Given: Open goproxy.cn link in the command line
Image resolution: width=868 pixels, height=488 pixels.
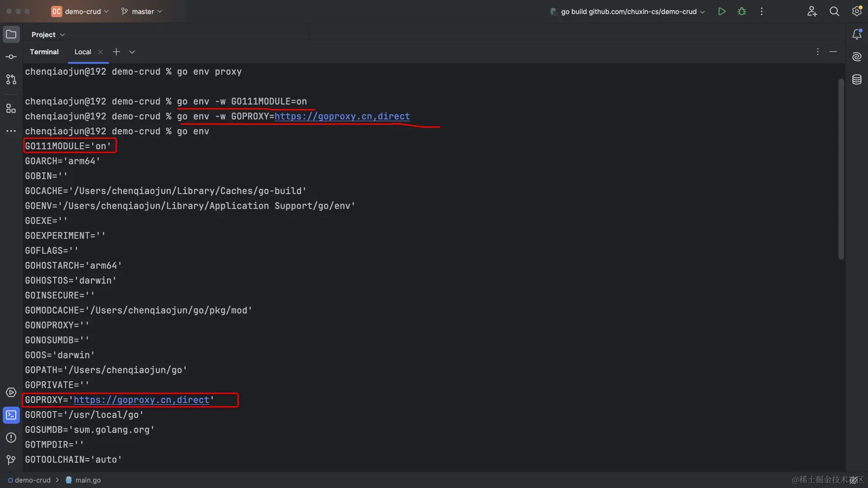Looking at the screenshot, I should (x=342, y=116).
